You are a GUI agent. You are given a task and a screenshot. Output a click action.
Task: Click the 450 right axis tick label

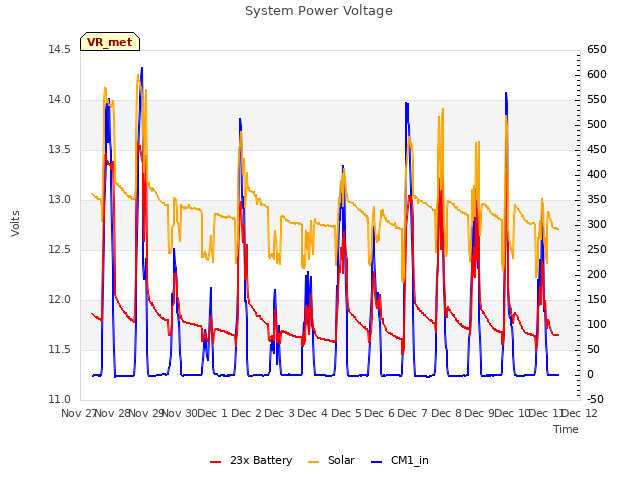click(597, 150)
